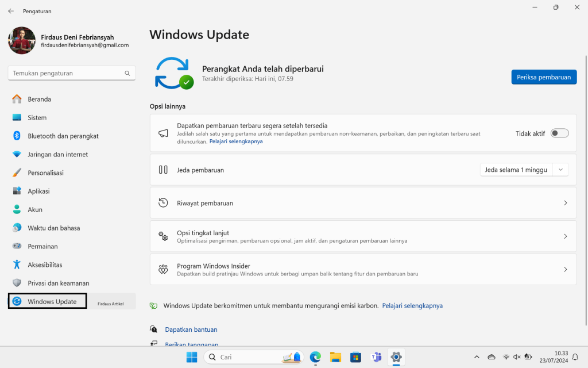Click the Dapatkan bantuan link
This screenshot has width=588, height=368.
(191, 329)
